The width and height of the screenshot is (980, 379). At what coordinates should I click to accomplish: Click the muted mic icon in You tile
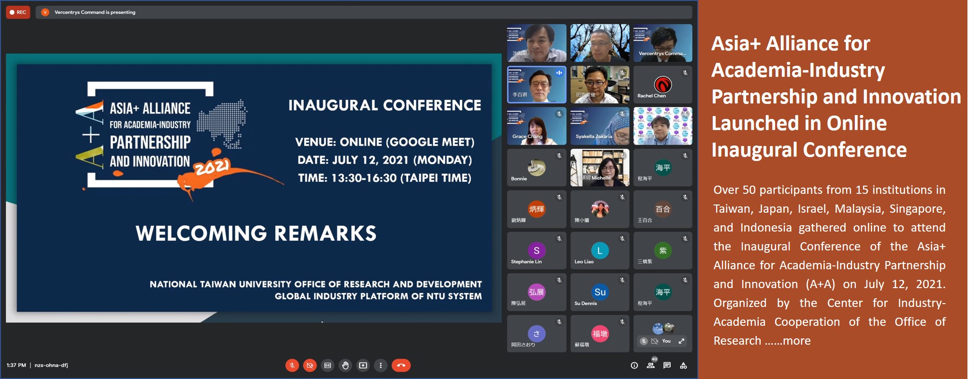pyautogui.click(x=644, y=341)
